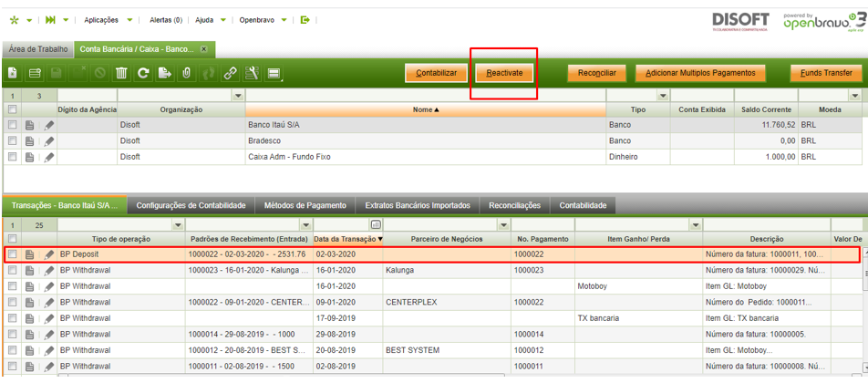Viewport: 868px width, 383px height.
Task: Click the Funds Transfer button
Action: point(826,72)
